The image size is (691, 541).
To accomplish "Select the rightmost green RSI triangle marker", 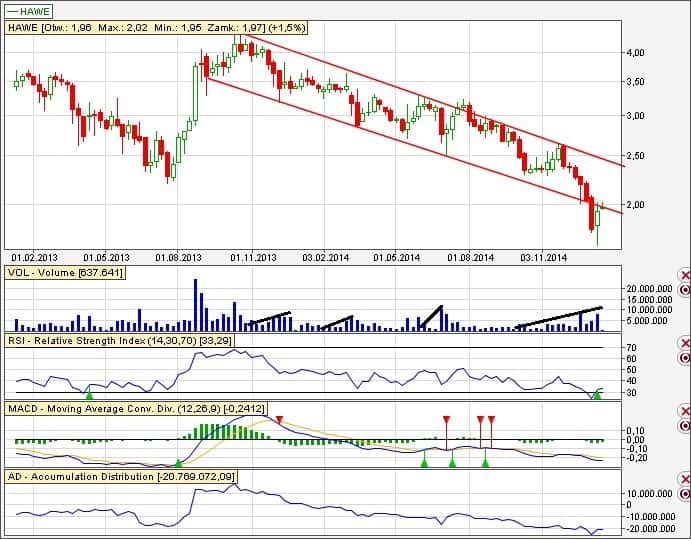I will tap(597, 396).
